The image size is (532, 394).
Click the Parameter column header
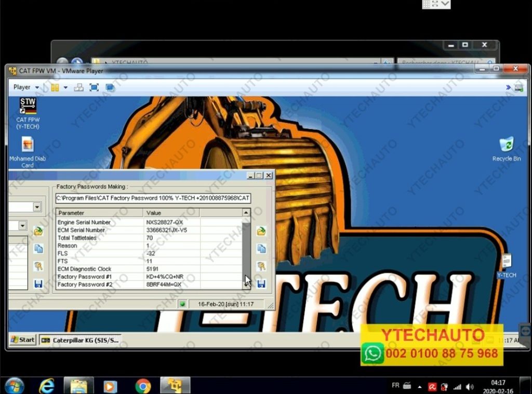(x=100, y=213)
